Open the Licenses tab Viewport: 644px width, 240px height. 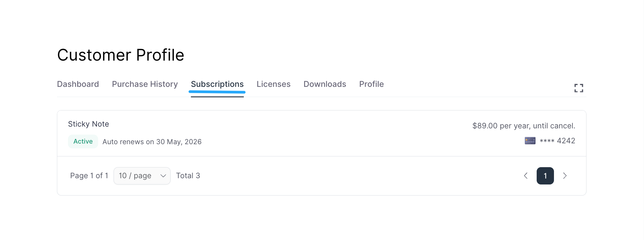click(273, 84)
